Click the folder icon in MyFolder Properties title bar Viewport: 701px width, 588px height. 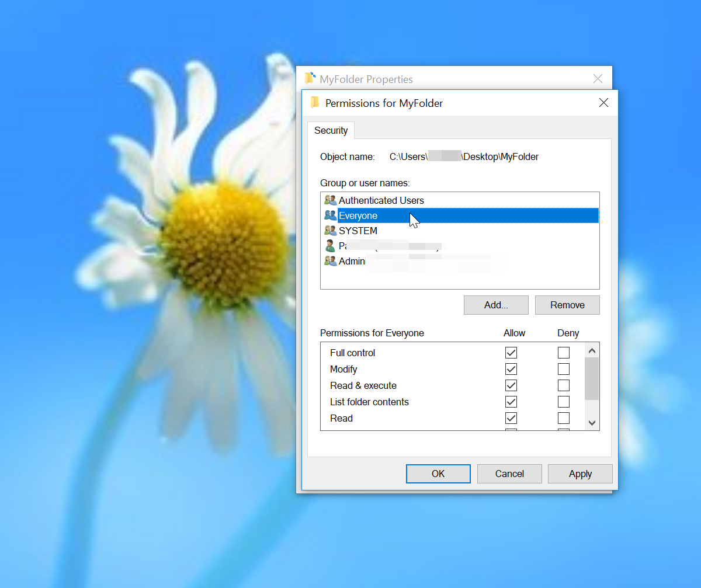(x=310, y=78)
